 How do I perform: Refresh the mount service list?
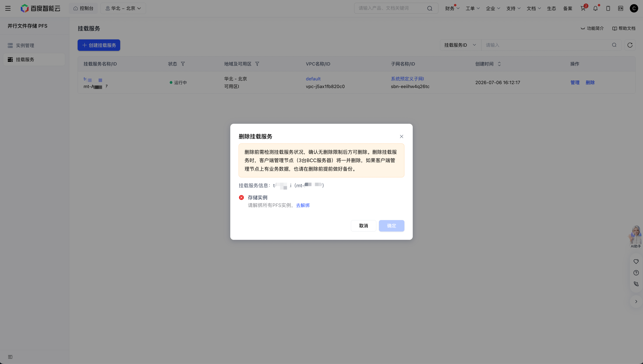pos(630,45)
